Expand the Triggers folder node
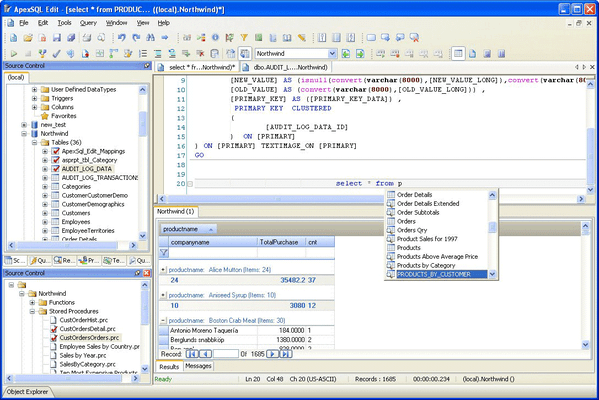 (34, 98)
